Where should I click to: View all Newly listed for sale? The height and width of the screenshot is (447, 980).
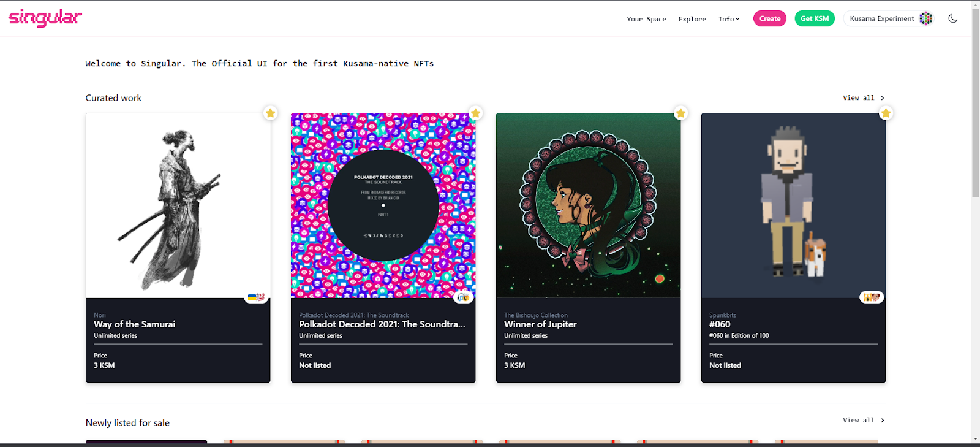pos(864,421)
